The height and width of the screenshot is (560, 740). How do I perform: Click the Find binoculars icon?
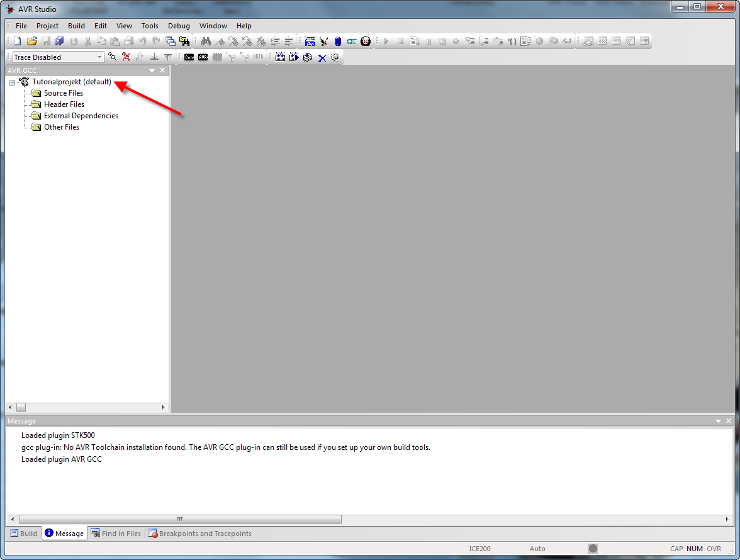[x=206, y=42]
